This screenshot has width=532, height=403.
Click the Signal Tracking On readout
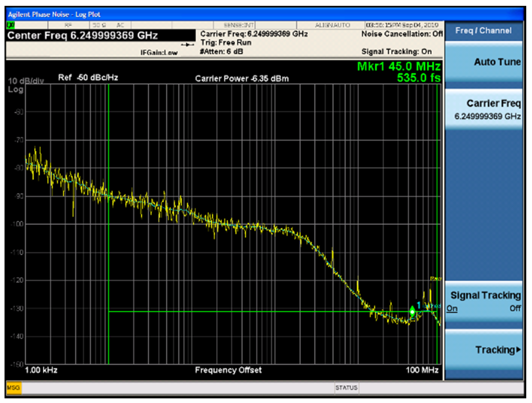396,51
